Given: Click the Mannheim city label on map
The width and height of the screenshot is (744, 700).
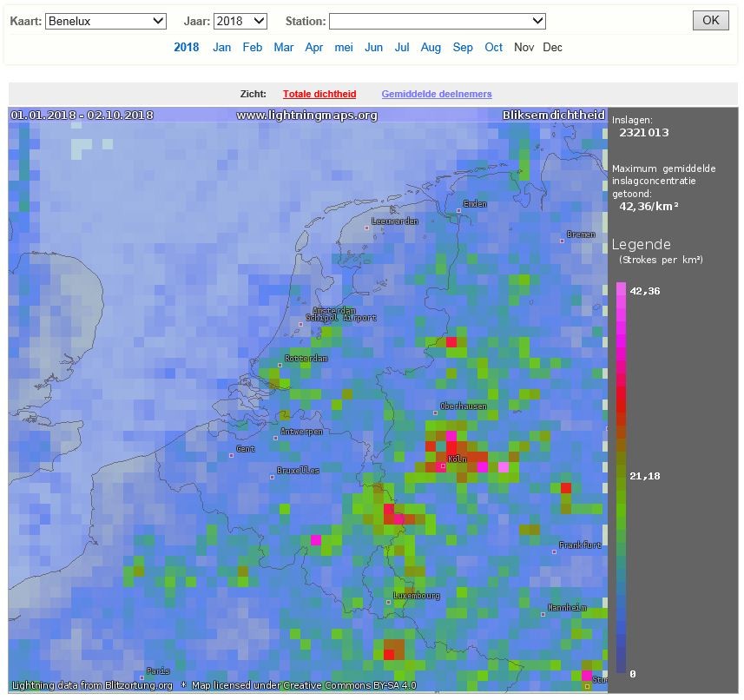Looking at the screenshot, I should pyautogui.click(x=567, y=607).
